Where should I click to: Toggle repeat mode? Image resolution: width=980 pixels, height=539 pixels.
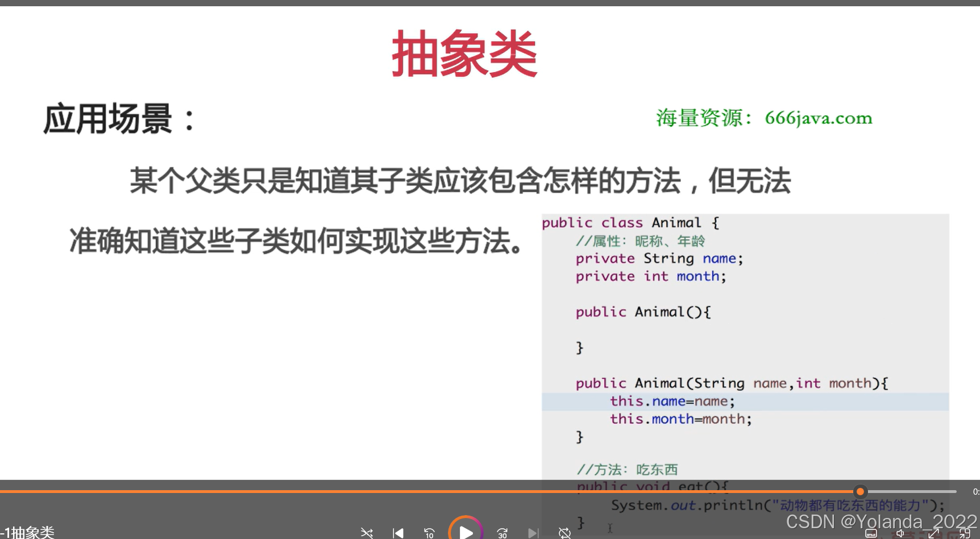tap(564, 533)
